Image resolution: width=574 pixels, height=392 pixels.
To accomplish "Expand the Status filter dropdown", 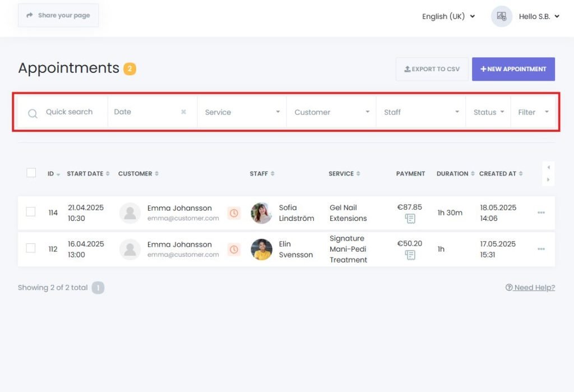I will [488, 112].
